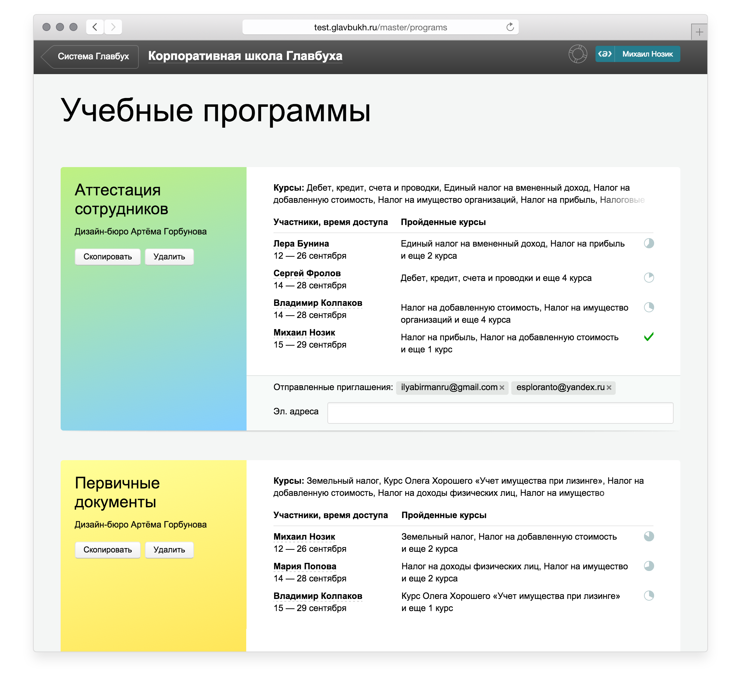Remove ilyabirmanru@gmail.com invitation

(502, 388)
